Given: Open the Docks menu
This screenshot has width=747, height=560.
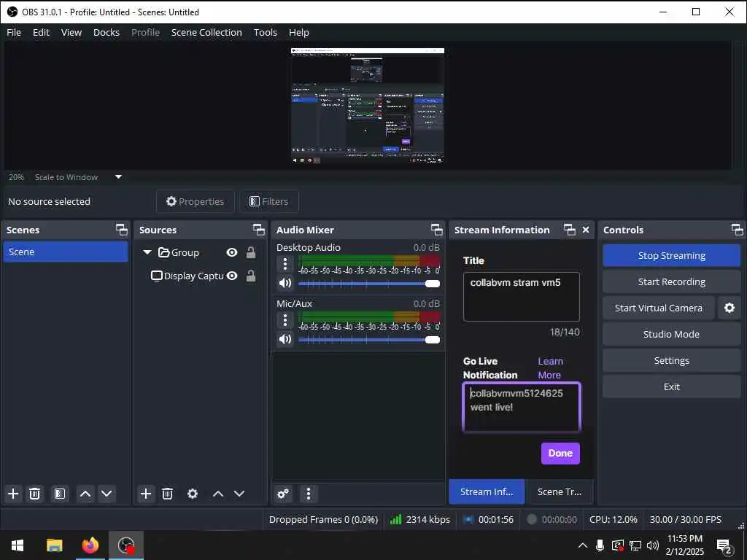Looking at the screenshot, I should click(x=107, y=32).
